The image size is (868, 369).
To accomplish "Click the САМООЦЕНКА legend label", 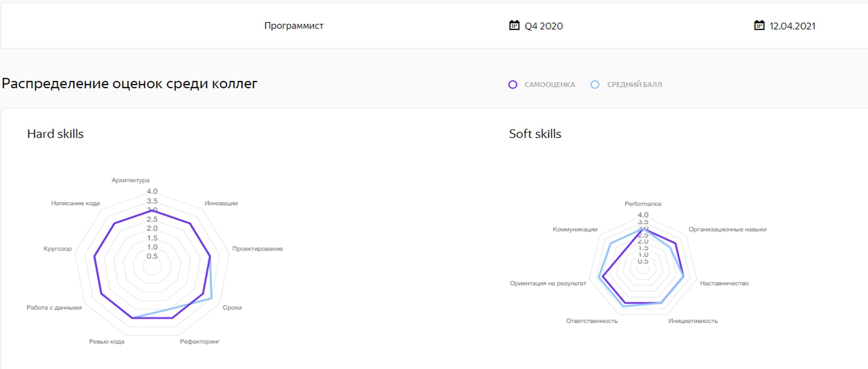I will (x=549, y=84).
